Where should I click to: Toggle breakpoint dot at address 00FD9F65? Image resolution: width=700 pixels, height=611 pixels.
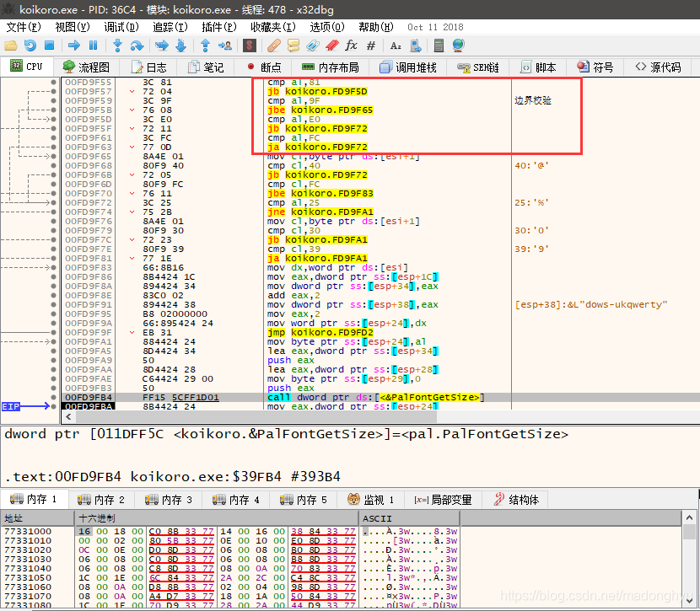54,156
